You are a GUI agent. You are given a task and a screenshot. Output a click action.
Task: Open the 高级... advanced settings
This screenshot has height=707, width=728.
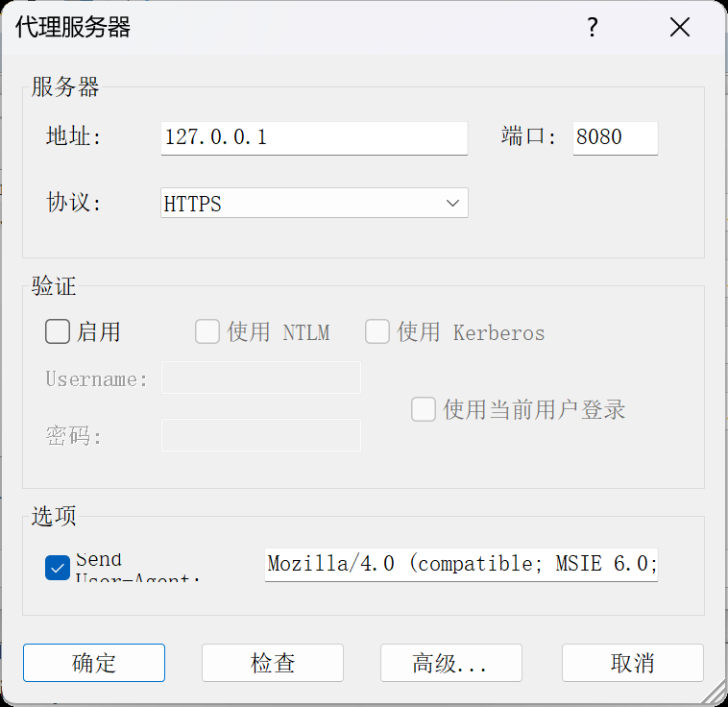[450, 663]
